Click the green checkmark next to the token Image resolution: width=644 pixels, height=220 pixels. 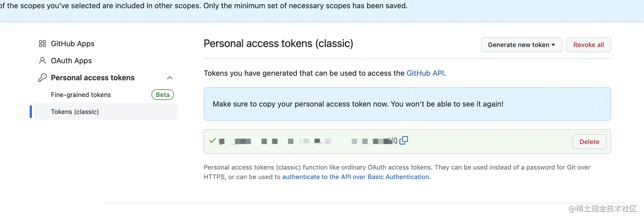213,140
